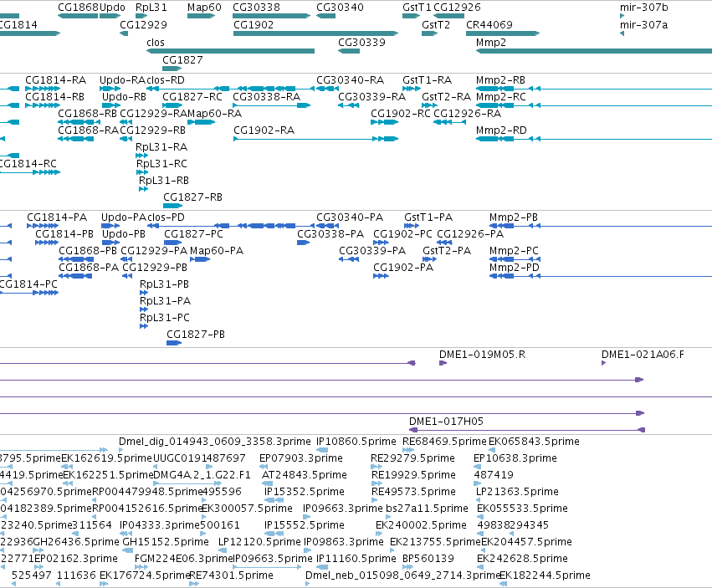Click the CG1827-RC transcript label
This screenshot has width=712, height=588.
pyautogui.click(x=192, y=97)
